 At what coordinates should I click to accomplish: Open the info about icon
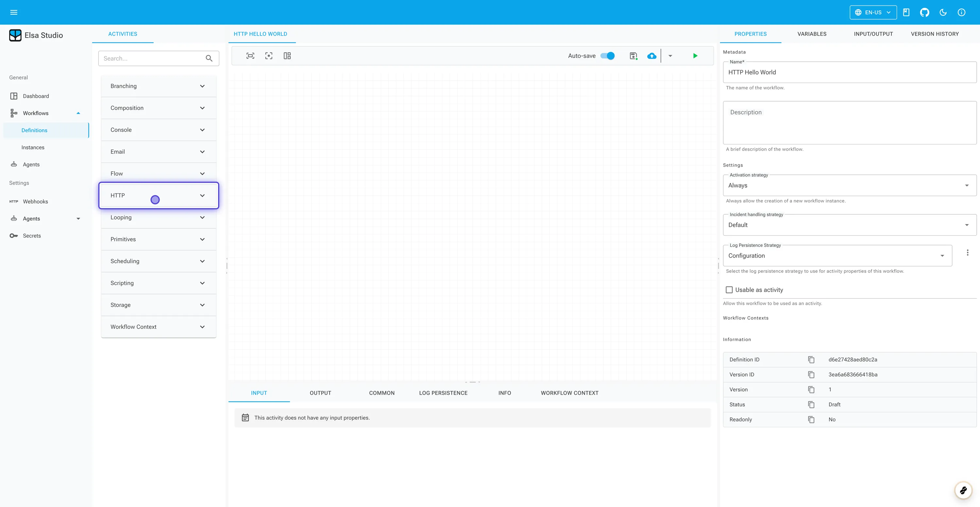(x=961, y=12)
